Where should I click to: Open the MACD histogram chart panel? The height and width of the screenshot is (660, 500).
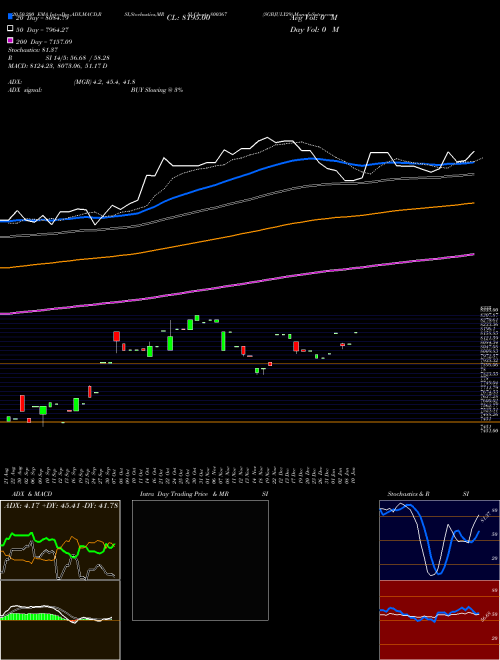[60, 620]
